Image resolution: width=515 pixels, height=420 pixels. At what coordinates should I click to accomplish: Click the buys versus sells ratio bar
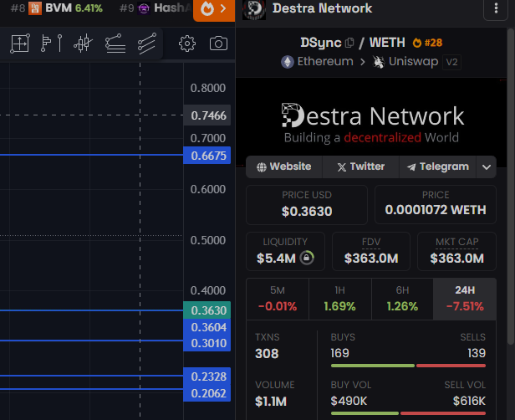pyautogui.click(x=408, y=366)
